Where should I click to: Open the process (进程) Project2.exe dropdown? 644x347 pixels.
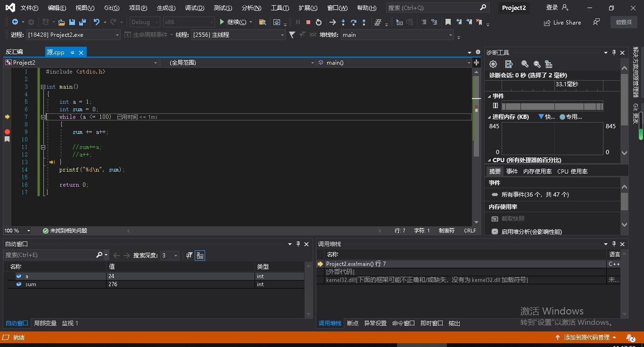point(73,35)
